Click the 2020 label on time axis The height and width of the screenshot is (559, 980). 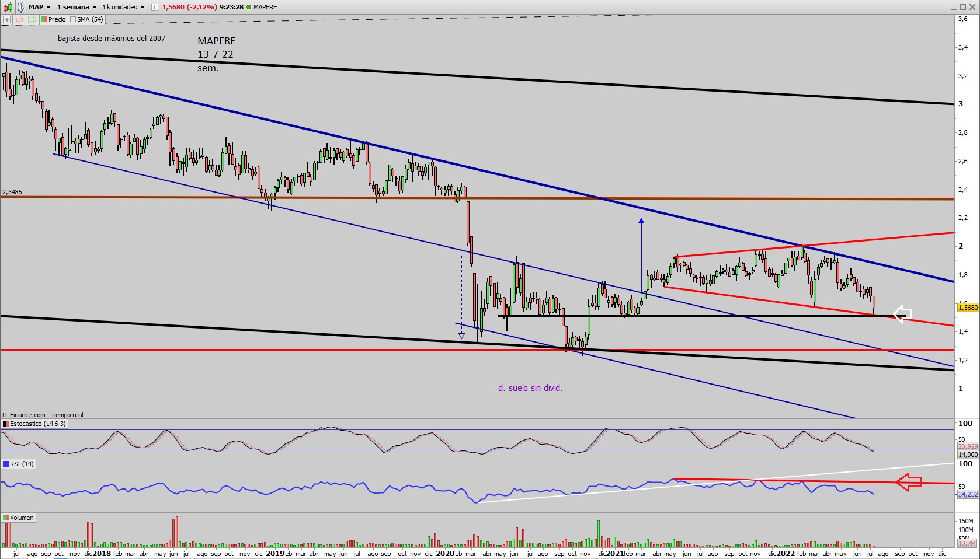(444, 554)
